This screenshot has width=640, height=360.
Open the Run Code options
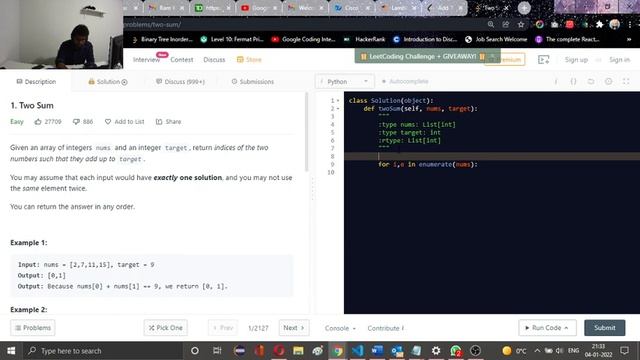[x=547, y=328]
